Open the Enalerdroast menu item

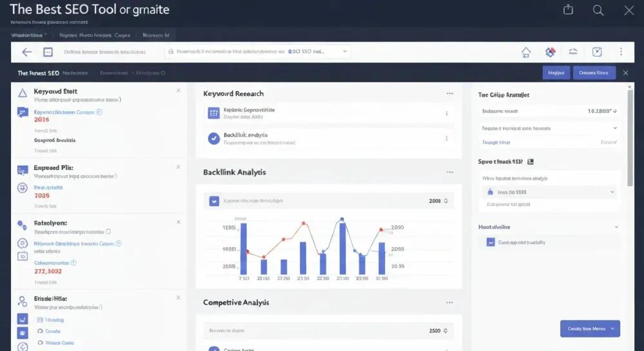[x=114, y=73]
